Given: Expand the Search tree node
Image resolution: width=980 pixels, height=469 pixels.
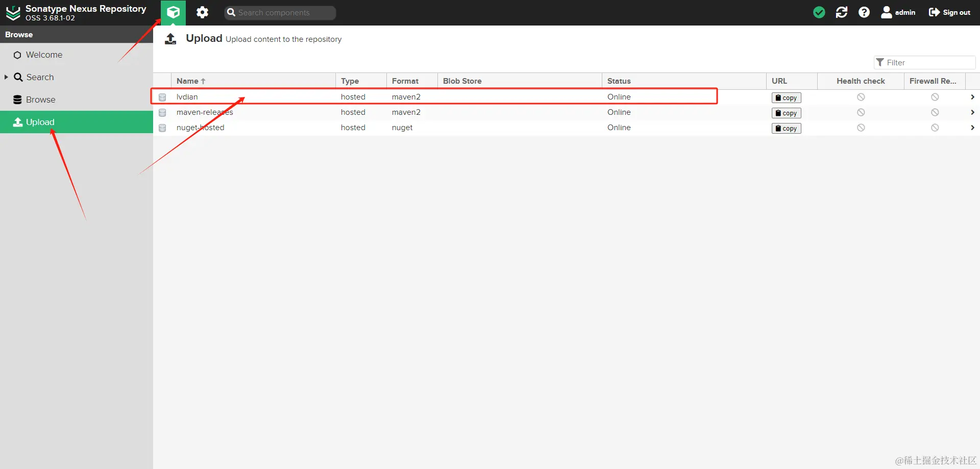Looking at the screenshot, I should coord(6,77).
